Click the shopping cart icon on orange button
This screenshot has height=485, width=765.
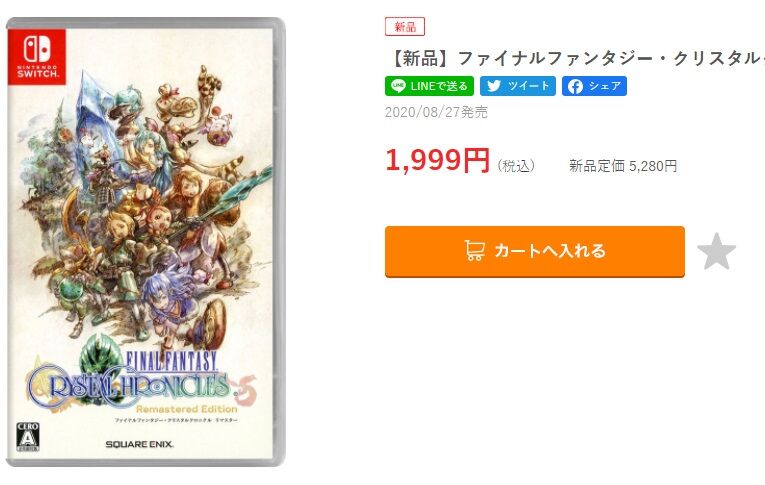[x=474, y=250]
